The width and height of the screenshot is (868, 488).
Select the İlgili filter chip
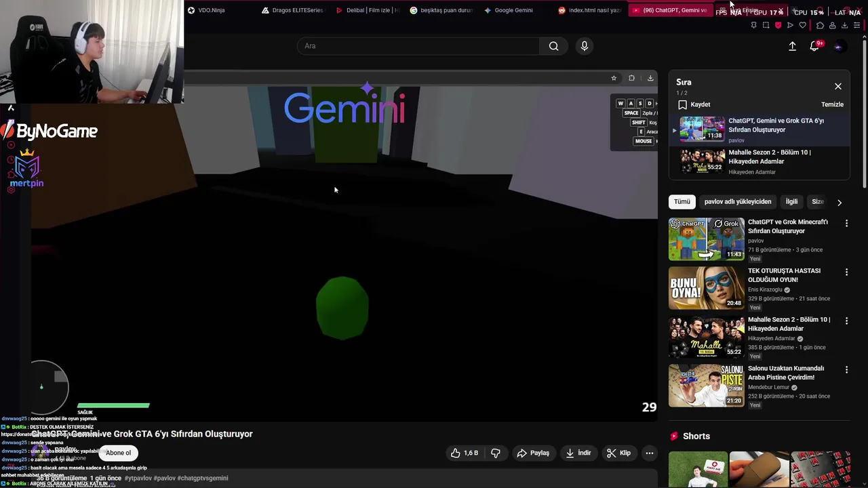point(791,201)
